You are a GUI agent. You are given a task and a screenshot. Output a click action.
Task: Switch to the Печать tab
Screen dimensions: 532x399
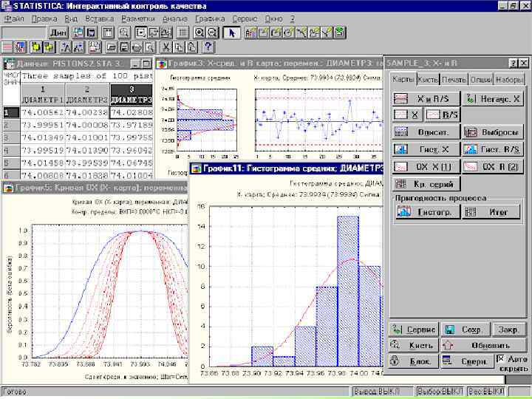[454, 79]
